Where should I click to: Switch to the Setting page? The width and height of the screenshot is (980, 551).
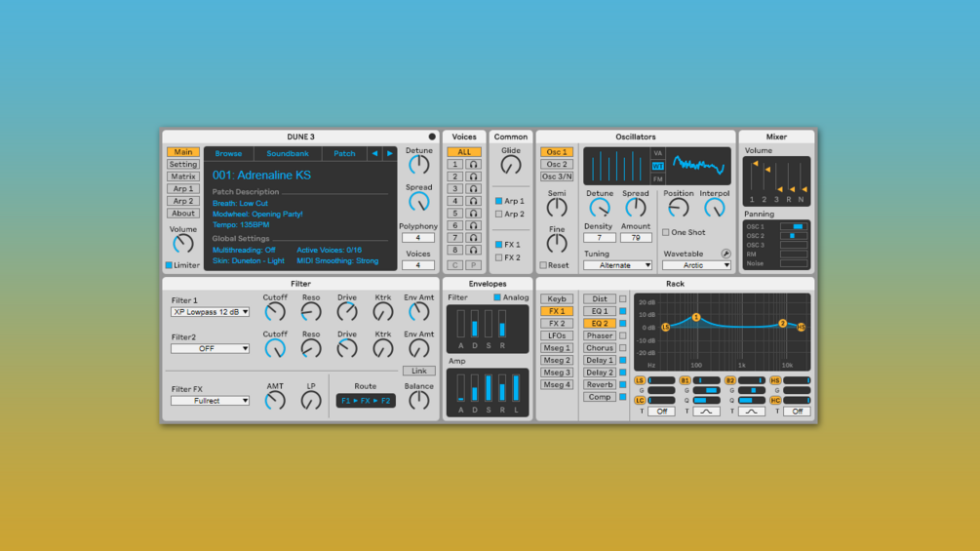point(183,164)
